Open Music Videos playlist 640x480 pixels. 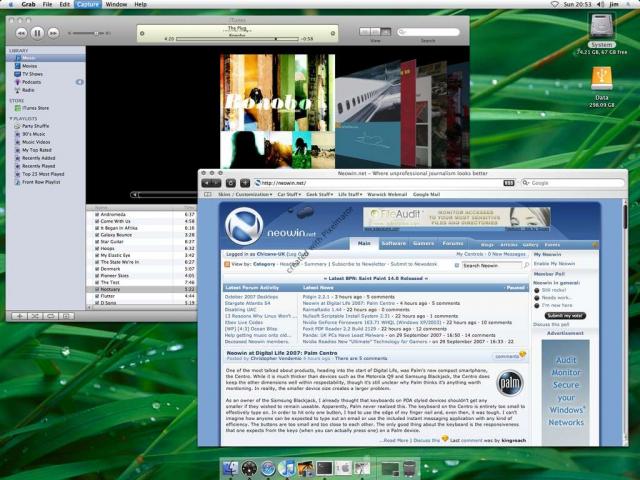[x=36, y=142]
